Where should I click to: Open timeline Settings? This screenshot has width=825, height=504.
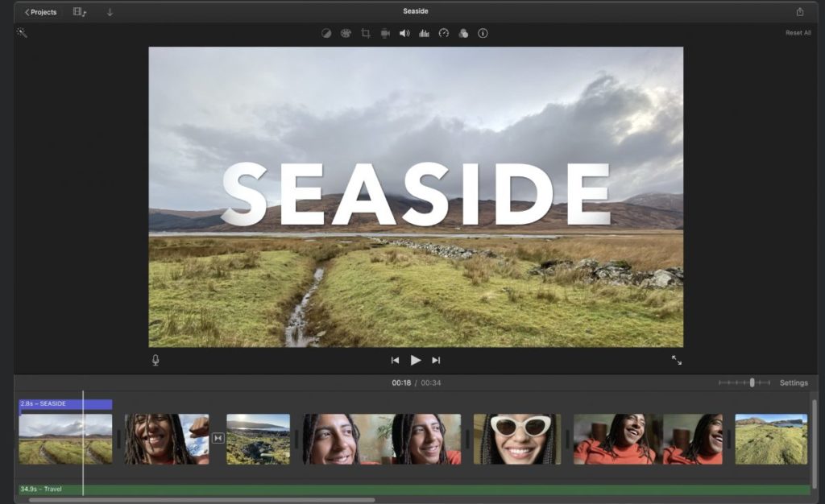point(794,382)
